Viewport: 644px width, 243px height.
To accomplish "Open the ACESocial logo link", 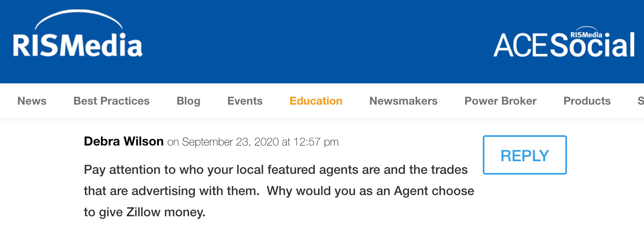I will click(564, 42).
